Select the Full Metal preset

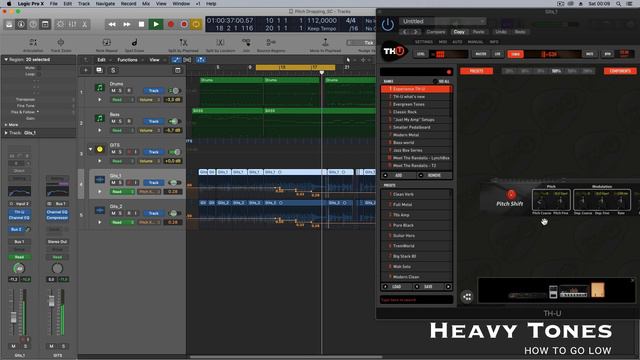click(x=416, y=204)
